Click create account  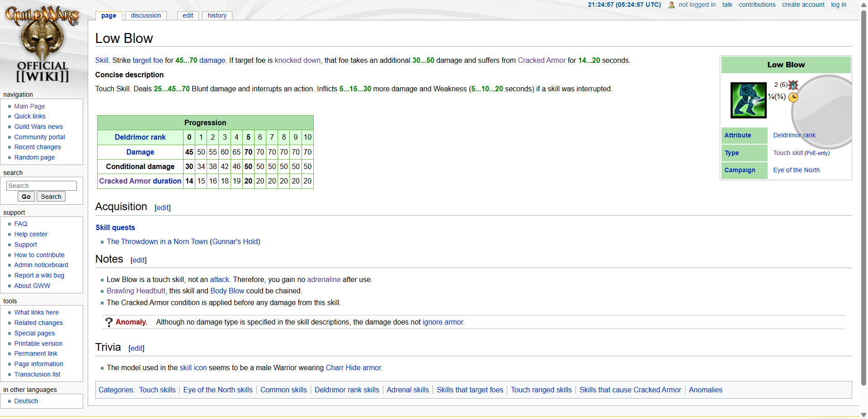pos(803,5)
